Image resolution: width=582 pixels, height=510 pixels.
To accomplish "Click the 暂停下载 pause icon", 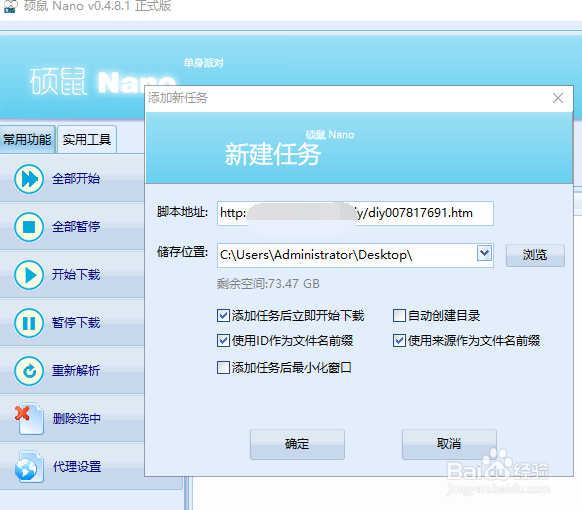I will click(x=29, y=323).
